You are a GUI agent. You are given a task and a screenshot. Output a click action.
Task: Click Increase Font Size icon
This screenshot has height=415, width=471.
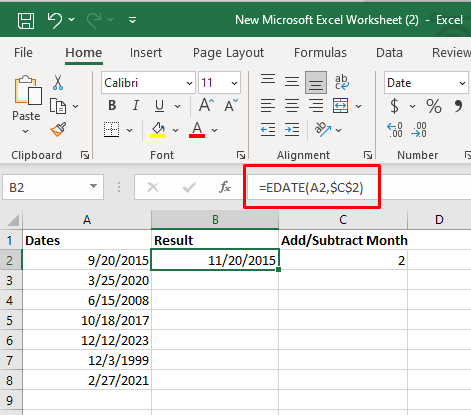(x=206, y=105)
